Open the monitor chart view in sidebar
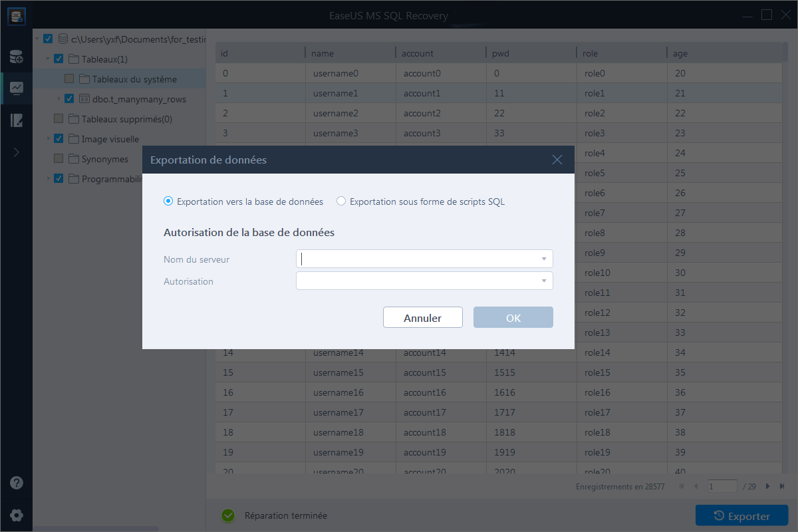Screen dimensions: 798x532 (x=16, y=88)
